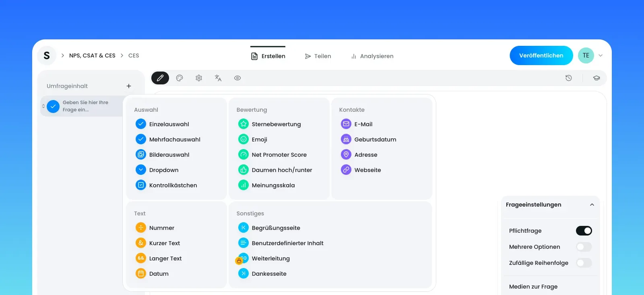The height and width of the screenshot is (295, 644).
Task: Select the pencil edit tool
Action: [x=160, y=78]
